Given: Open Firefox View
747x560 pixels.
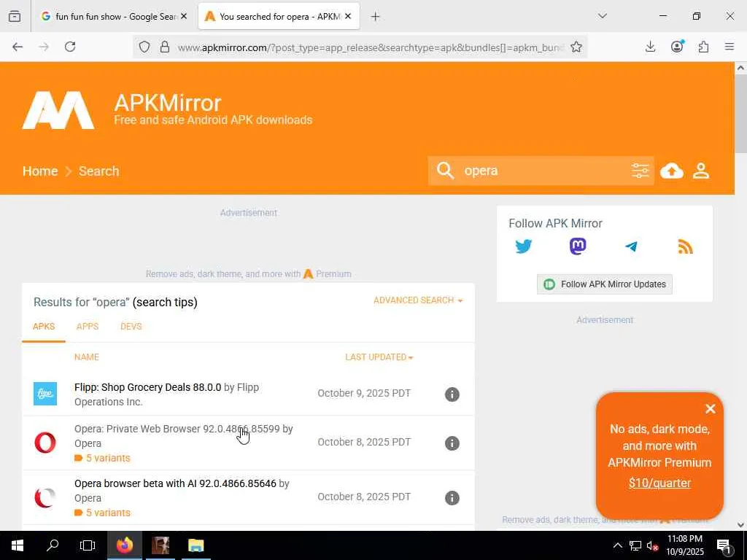Looking at the screenshot, I should pos(15,16).
